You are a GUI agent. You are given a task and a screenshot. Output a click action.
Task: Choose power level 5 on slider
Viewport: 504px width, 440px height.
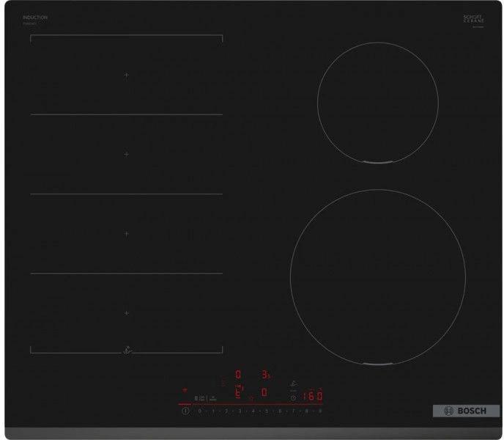[266, 412]
